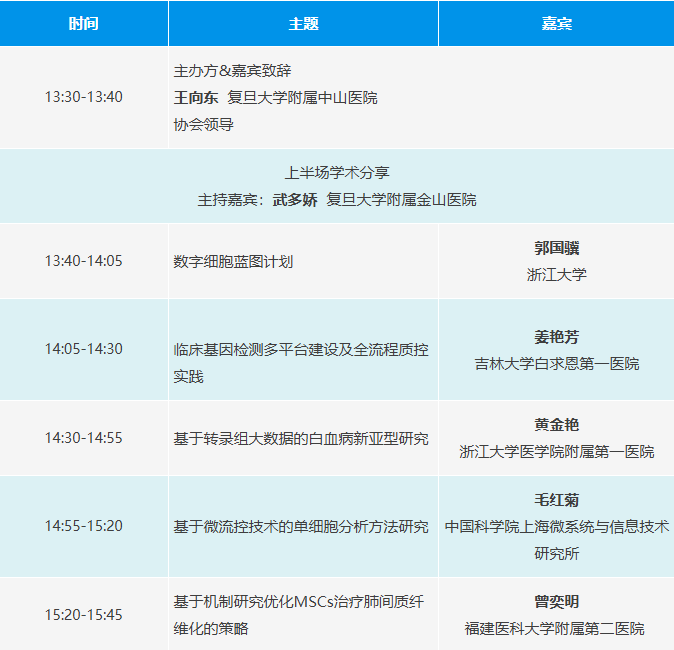This screenshot has height=650, width=674.
Task: Select the 数字细胞蓝图计划 topic
Action: [233, 261]
